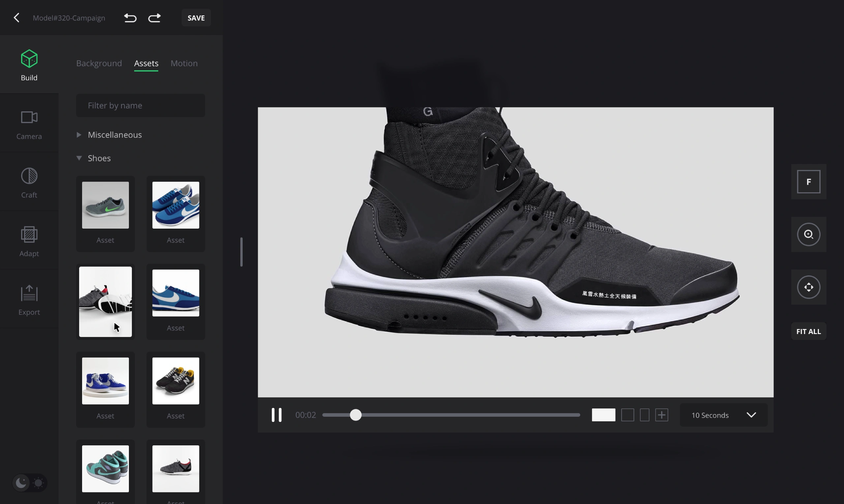Open the Camera panel in the sidebar
The height and width of the screenshot is (504, 844).
coord(29,125)
